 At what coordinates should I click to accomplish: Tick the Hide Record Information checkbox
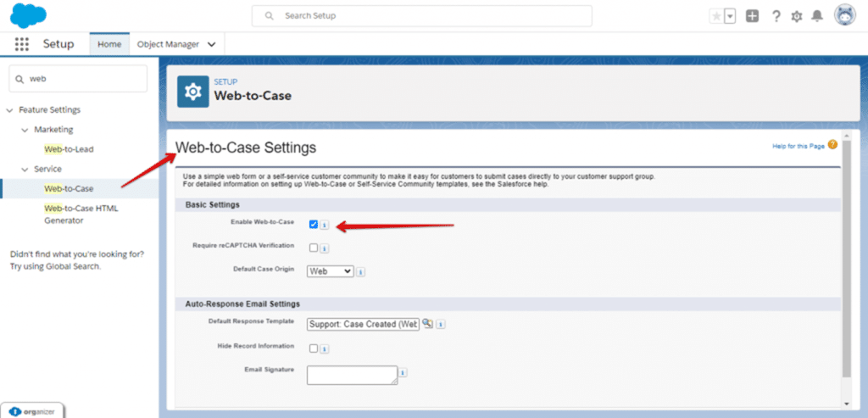click(x=314, y=348)
